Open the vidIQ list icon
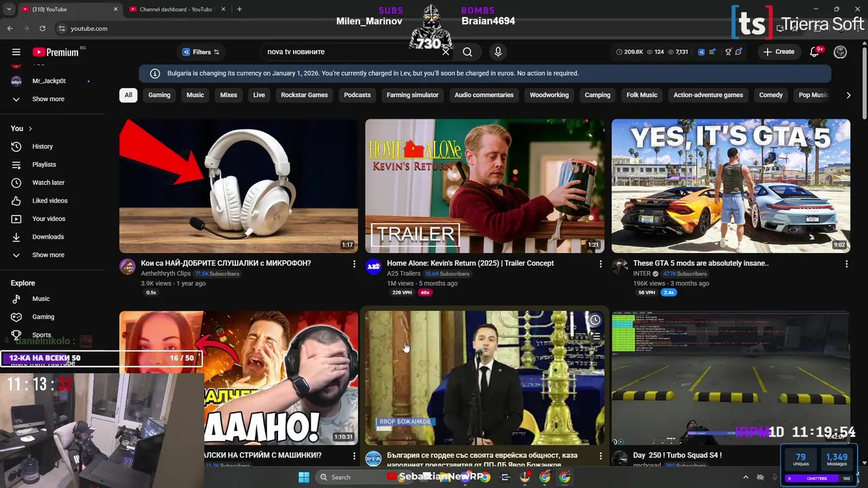 click(713, 52)
